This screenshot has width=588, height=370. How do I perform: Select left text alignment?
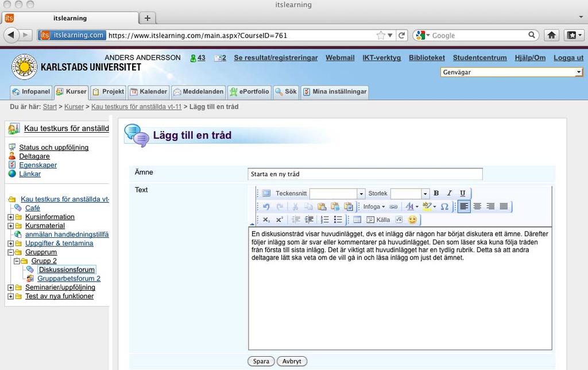coord(464,206)
